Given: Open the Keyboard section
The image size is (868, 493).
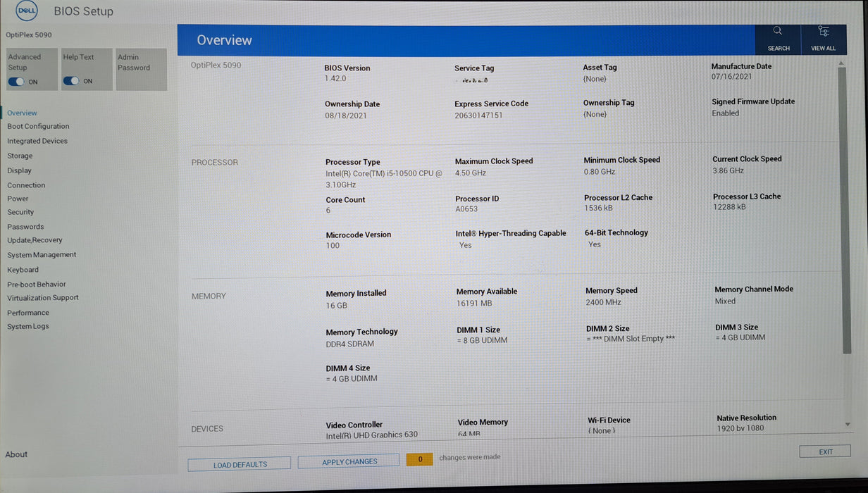Looking at the screenshot, I should click(x=23, y=270).
